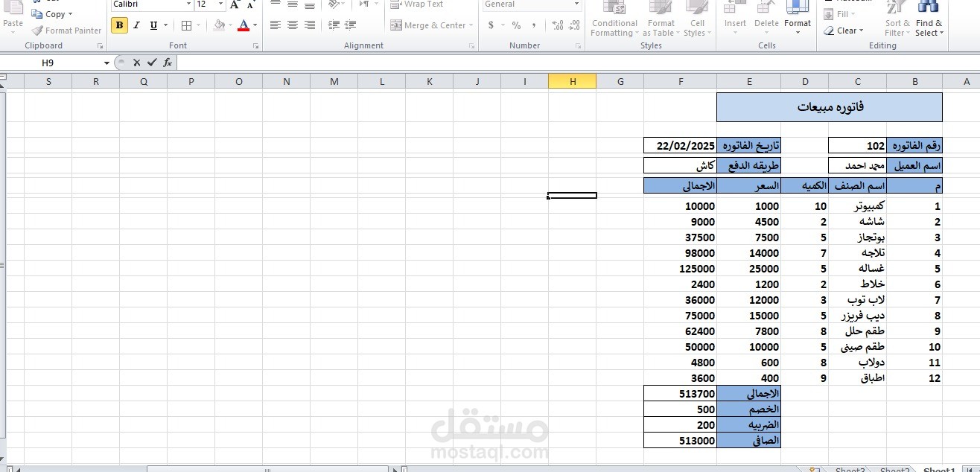980x472 pixels.
Task: Open the Format cells menu
Action: [x=797, y=19]
